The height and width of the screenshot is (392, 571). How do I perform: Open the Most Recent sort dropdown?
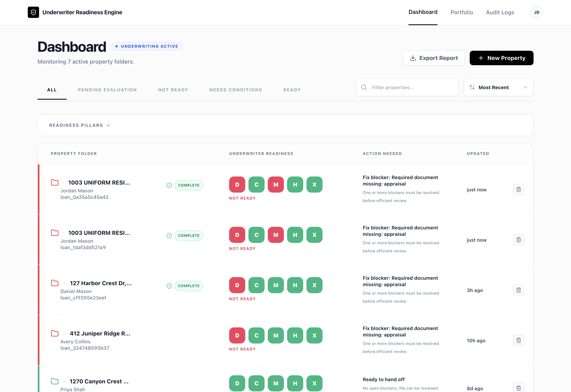click(x=498, y=88)
